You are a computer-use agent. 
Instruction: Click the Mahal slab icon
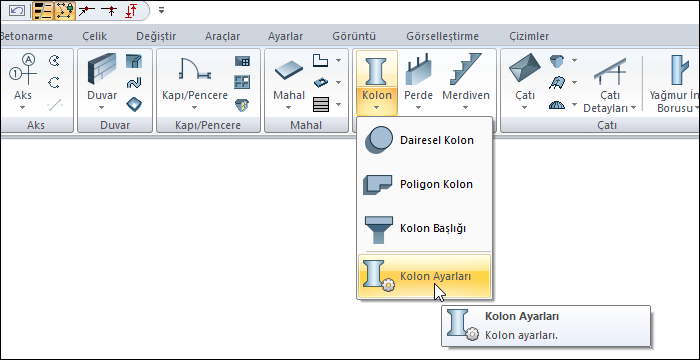click(x=289, y=70)
